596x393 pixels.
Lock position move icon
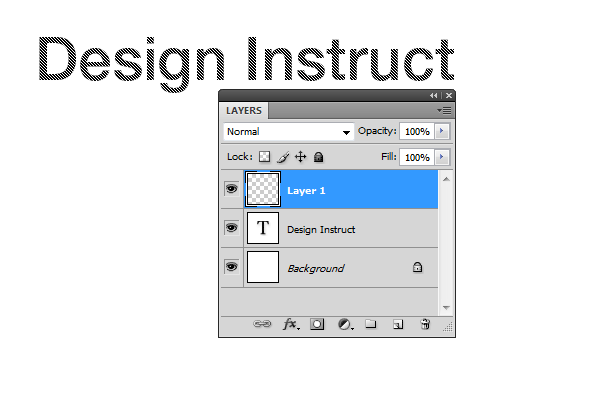pyautogui.click(x=301, y=157)
